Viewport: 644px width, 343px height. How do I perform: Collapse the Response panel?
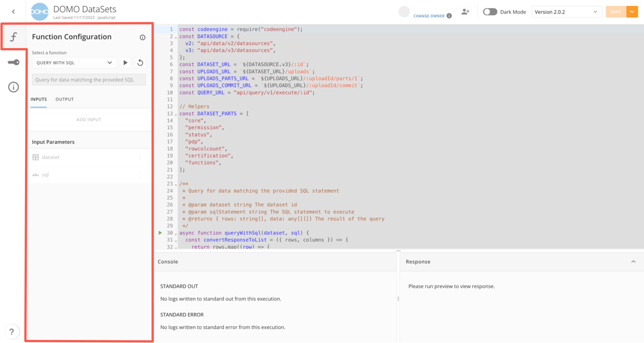pyautogui.click(x=633, y=262)
